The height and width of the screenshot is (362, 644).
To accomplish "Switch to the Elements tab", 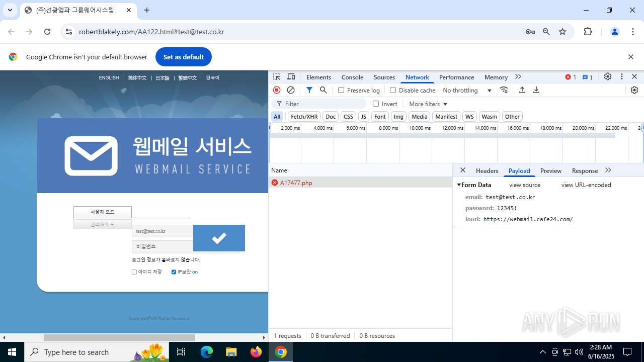I will pyautogui.click(x=318, y=77).
